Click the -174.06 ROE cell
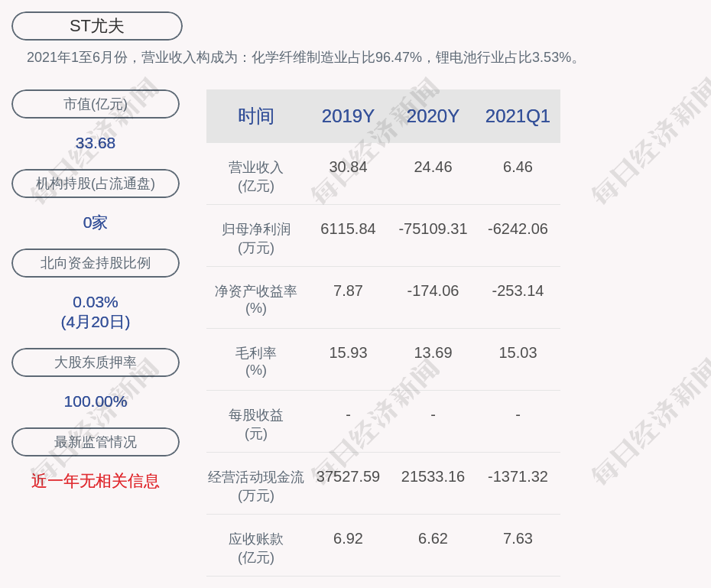Screen dimensions: 711x588 click(x=433, y=291)
